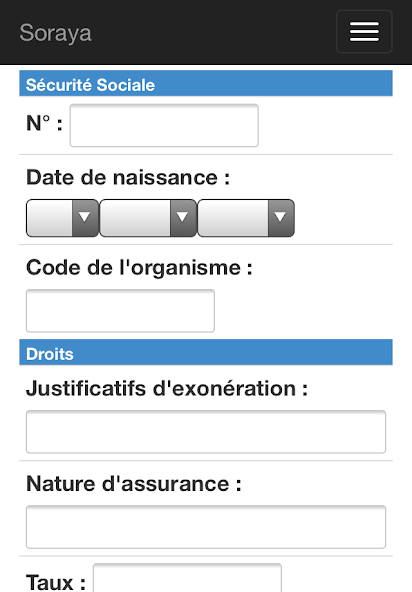Image resolution: width=412 pixels, height=592 pixels.
Task: Focus the Justificatifs d'exonération input box
Action: [206, 432]
